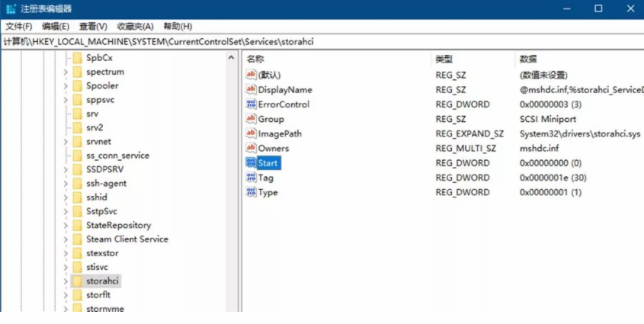Click the Group string value icon

[252, 120]
